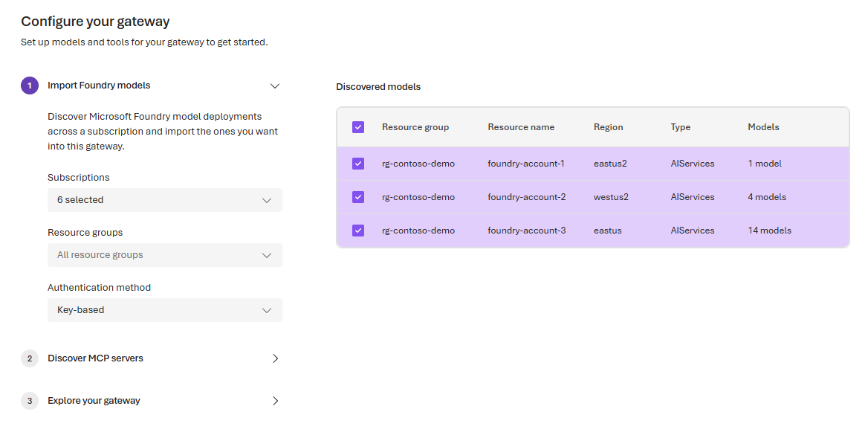Click rg-contoso-demo in the foundry-account-3 row
868x438 pixels.
coord(418,231)
